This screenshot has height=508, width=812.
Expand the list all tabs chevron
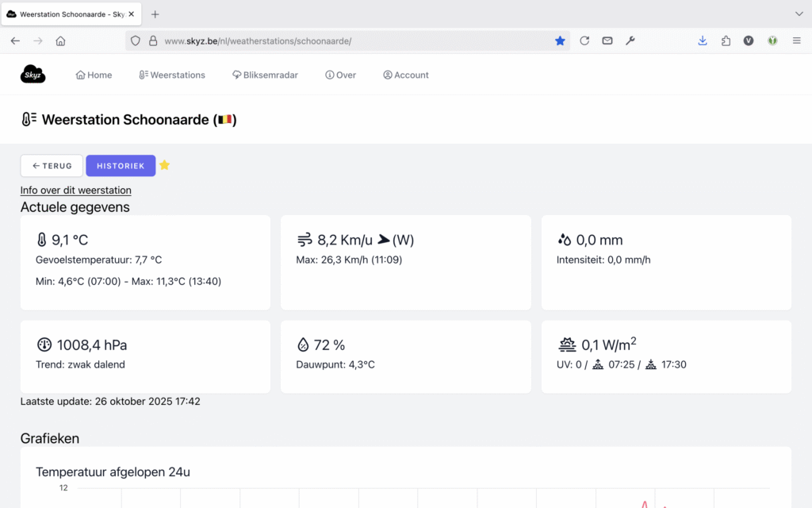(799, 13)
